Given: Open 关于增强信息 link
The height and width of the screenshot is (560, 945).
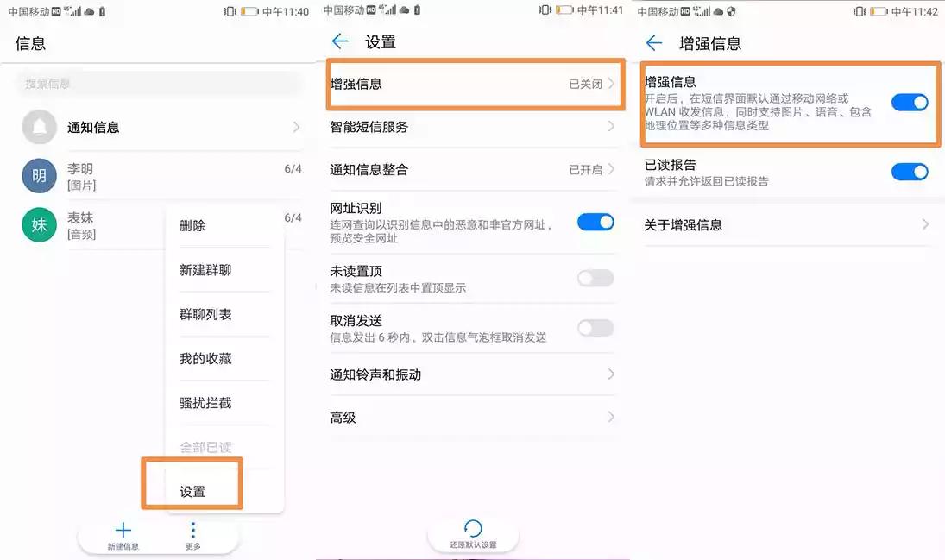Looking at the screenshot, I should pos(788,224).
